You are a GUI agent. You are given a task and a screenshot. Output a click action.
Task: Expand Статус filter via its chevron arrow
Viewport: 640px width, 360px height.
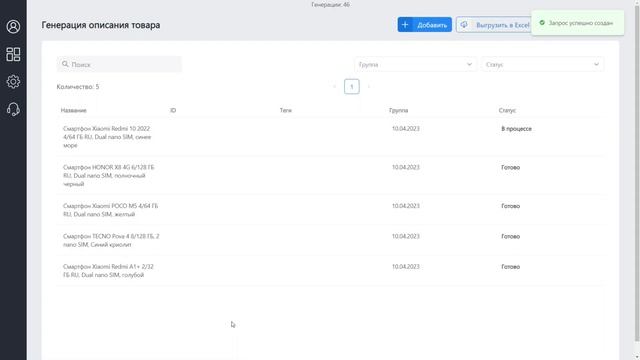point(596,64)
